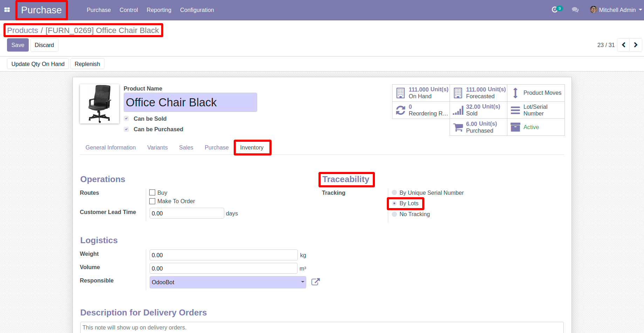Viewport: 644px width, 333px height.
Task: Select By Lots tracking option
Action: click(x=395, y=204)
